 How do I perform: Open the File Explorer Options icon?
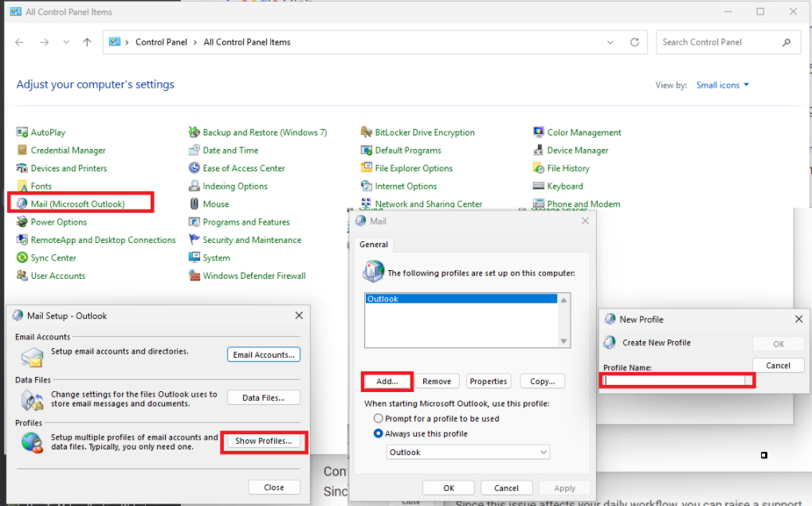(x=366, y=168)
